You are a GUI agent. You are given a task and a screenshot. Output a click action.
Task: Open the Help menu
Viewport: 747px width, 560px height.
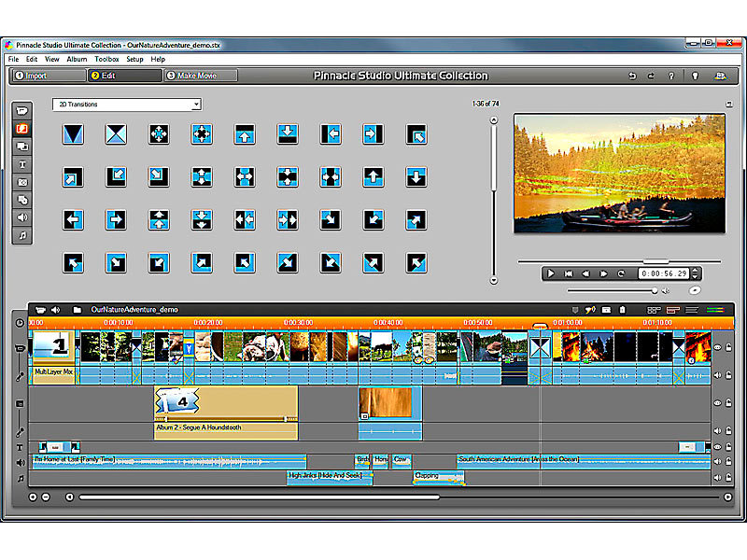click(158, 59)
